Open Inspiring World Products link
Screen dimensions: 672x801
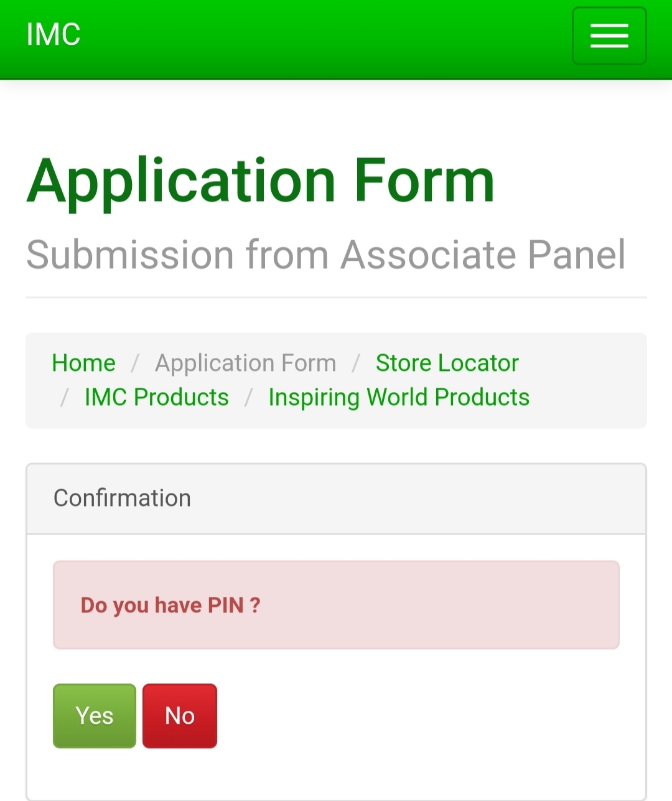pos(399,397)
